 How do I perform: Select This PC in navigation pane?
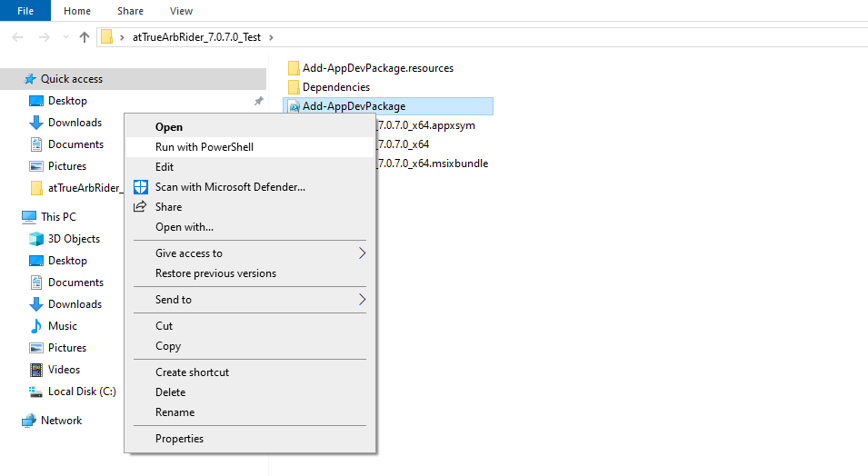click(58, 217)
